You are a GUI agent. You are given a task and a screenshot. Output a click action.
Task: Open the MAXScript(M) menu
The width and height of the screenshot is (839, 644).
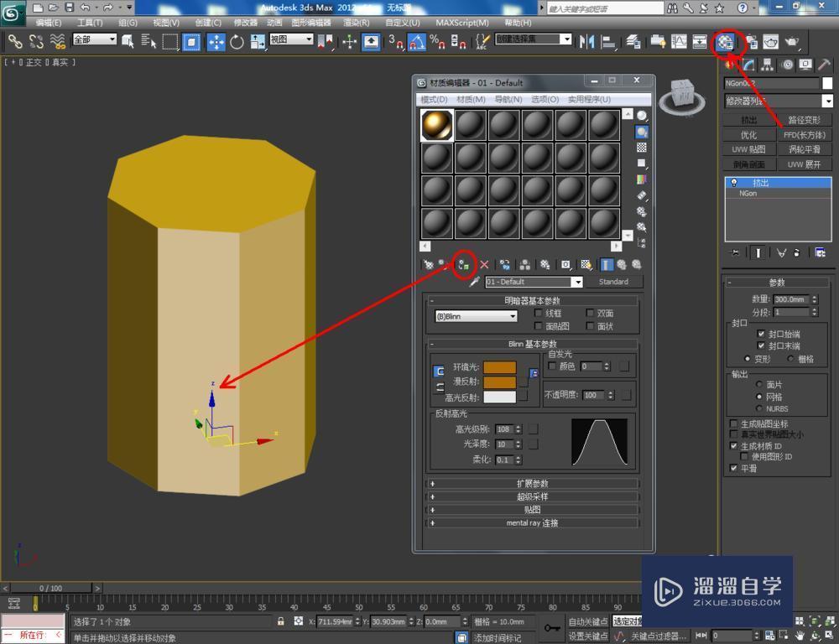click(x=465, y=23)
